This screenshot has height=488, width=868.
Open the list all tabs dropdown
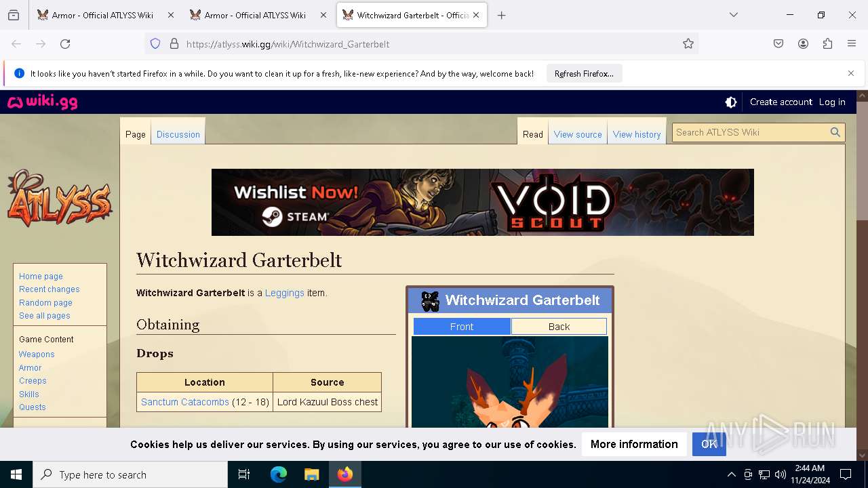(734, 15)
